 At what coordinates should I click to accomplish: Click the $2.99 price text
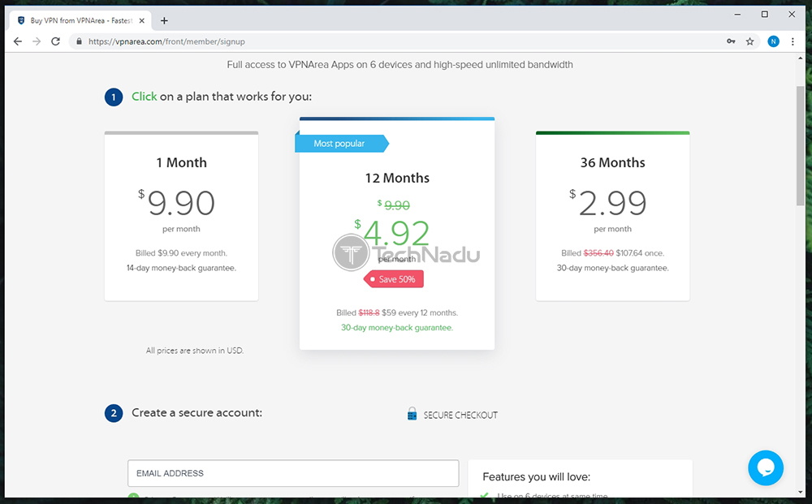click(x=608, y=202)
